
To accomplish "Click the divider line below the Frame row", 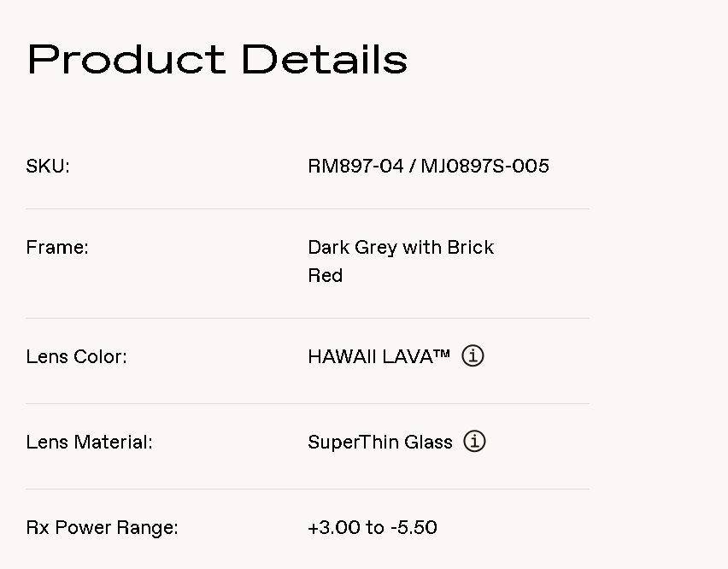I will click(308, 318).
